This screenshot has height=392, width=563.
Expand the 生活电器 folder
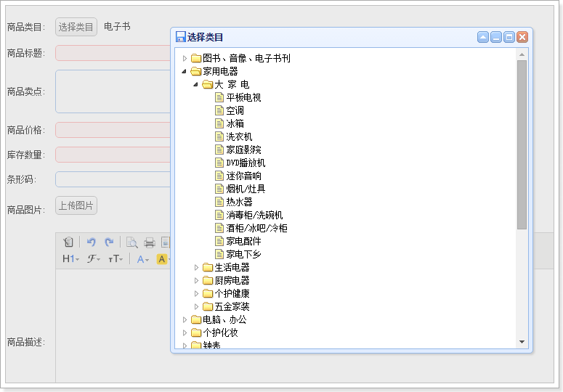tap(196, 268)
